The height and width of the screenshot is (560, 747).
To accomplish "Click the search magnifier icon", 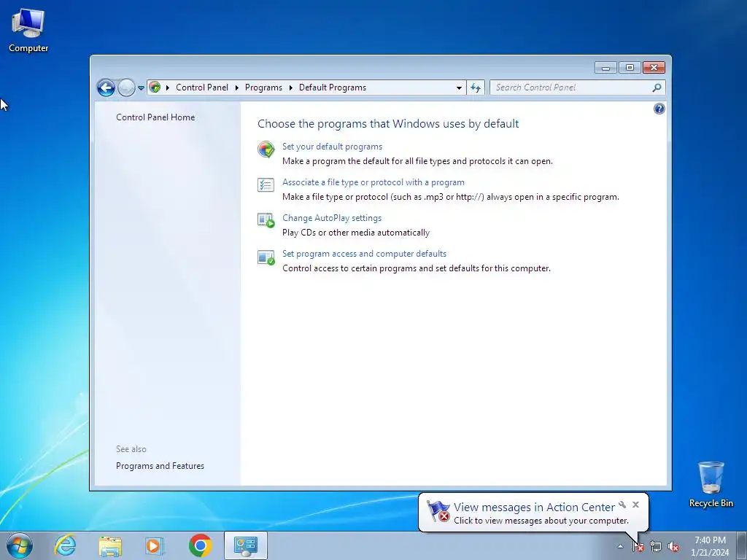I will tap(657, 87).
